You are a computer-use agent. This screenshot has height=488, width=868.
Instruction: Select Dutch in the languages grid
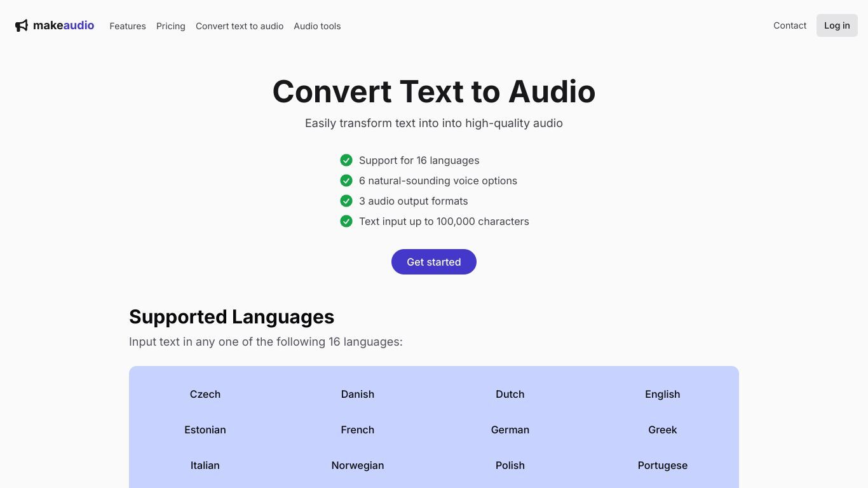click(510, 394)
